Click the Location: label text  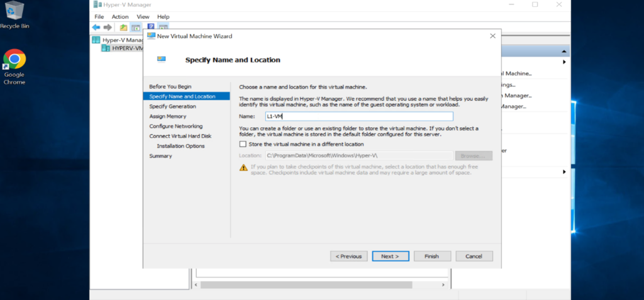tap(250, 156)
